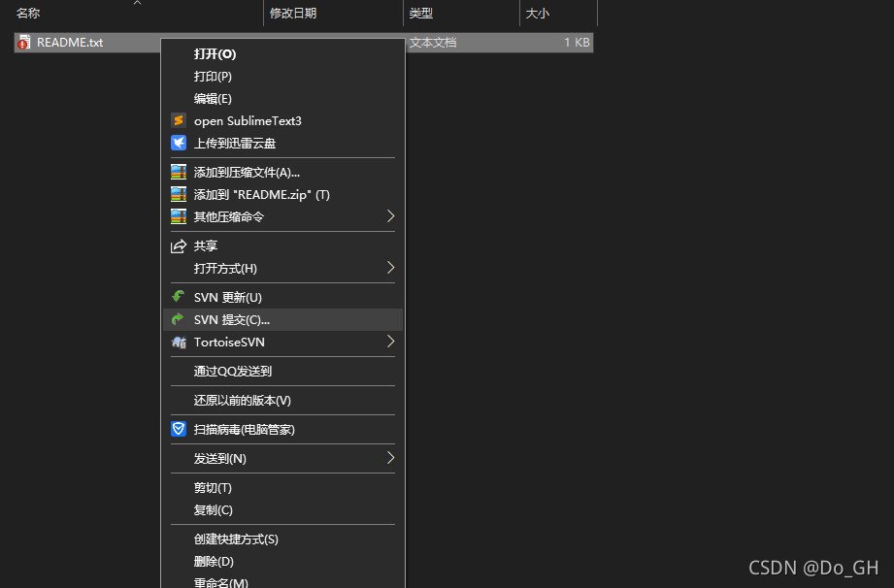The image size is (894, 588).
Task: Select 通过QQ发送到 menu entry
Action: point(282,371)
